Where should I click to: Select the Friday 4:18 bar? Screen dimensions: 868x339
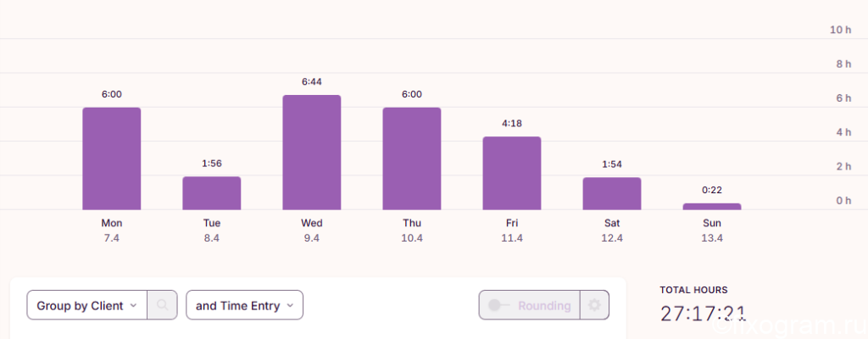[x=512, y=174]
